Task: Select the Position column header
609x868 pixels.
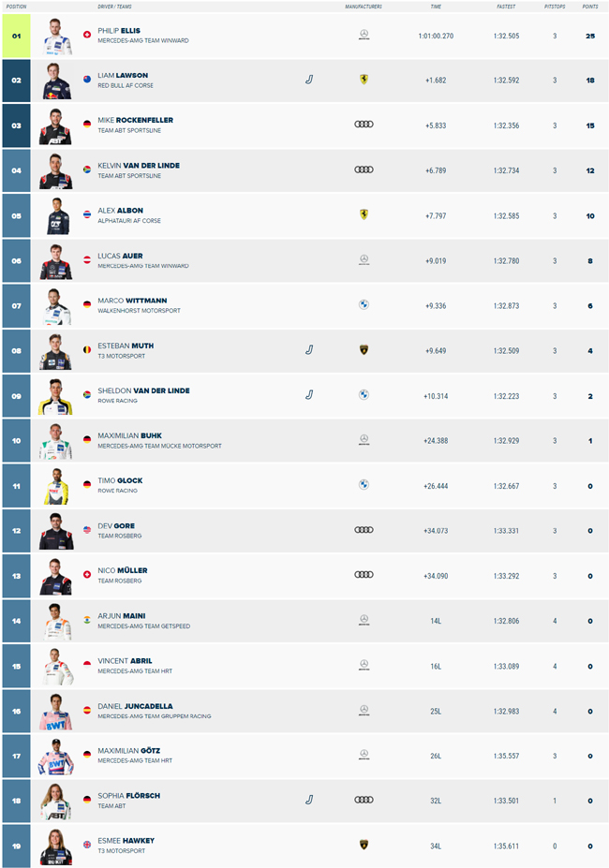Action: coord(16,7)
